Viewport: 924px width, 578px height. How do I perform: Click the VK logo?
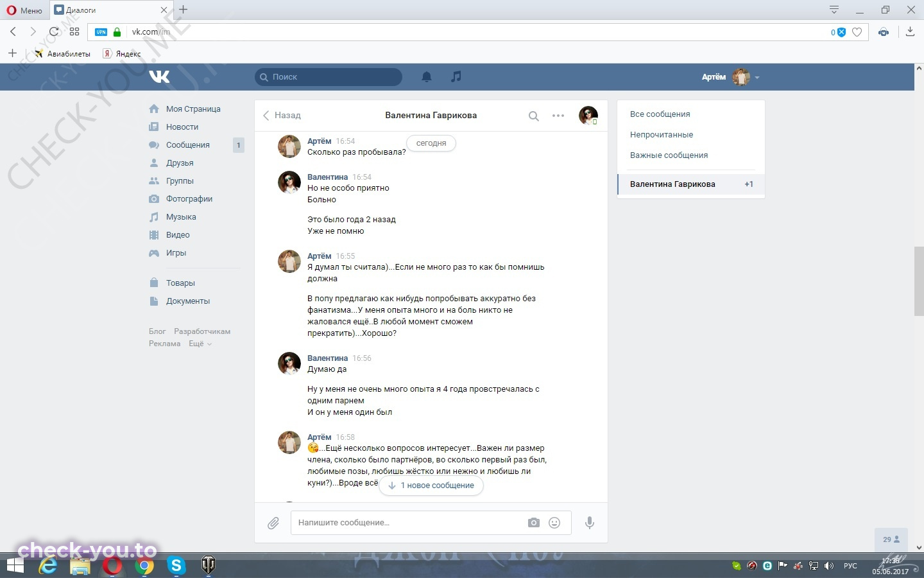pos(159,77)
